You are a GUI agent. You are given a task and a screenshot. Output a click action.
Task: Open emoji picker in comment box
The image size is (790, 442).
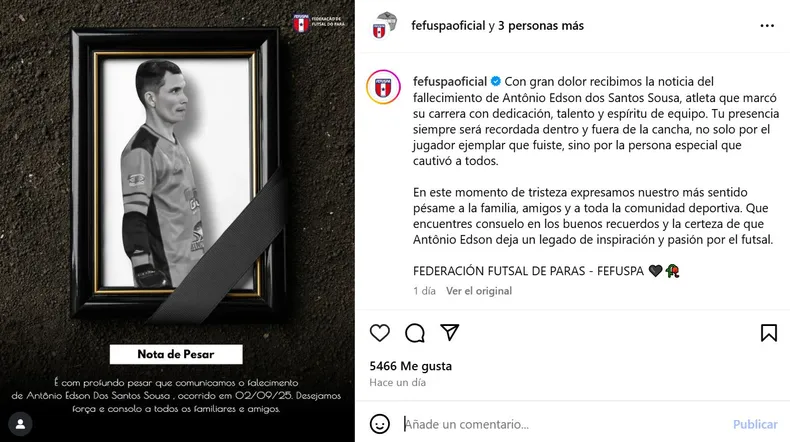[x=379, y=424]
